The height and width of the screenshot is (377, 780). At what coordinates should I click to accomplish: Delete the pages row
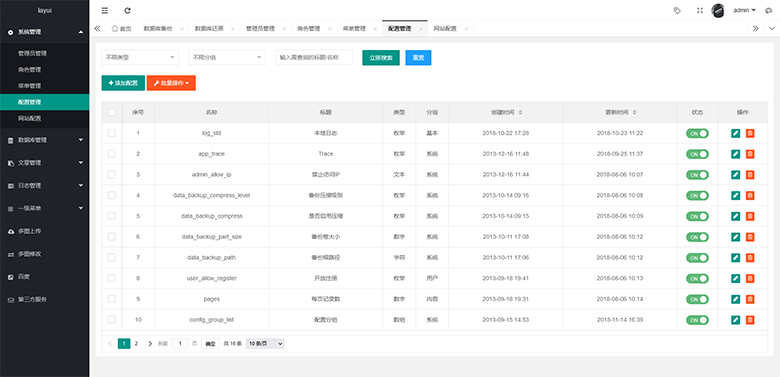[750, 299]
